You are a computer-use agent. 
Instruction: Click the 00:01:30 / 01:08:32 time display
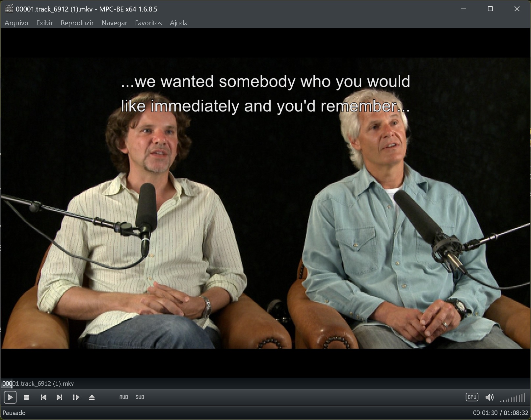point(500,413)
